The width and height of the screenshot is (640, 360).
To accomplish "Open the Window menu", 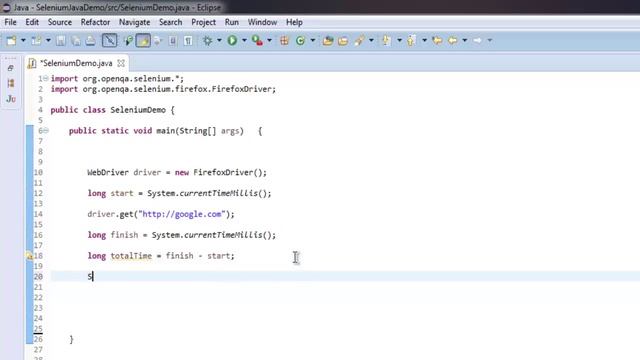I will pos(262,22).
